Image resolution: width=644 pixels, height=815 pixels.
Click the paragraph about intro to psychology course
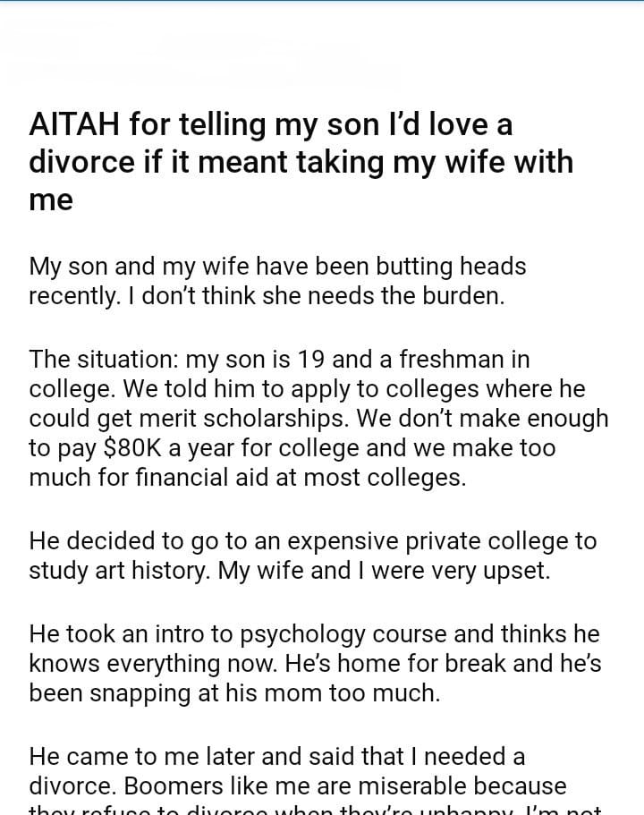pos(315,664)
